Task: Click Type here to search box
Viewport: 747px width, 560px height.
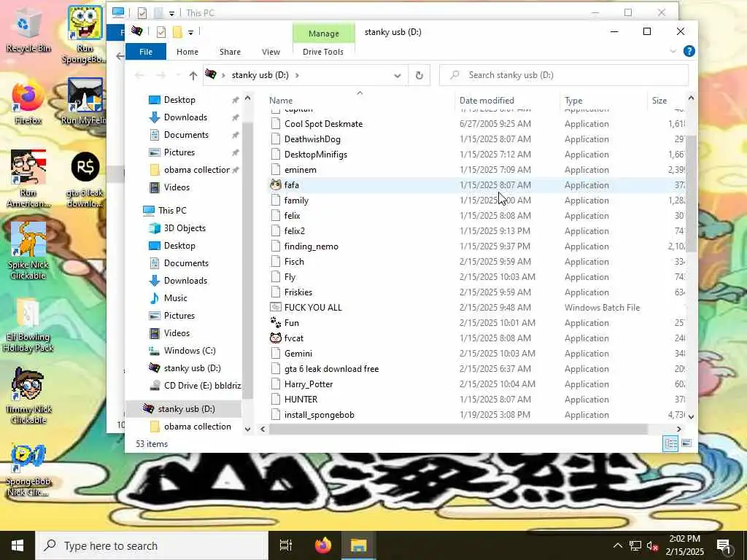Action: click(152, 545)
